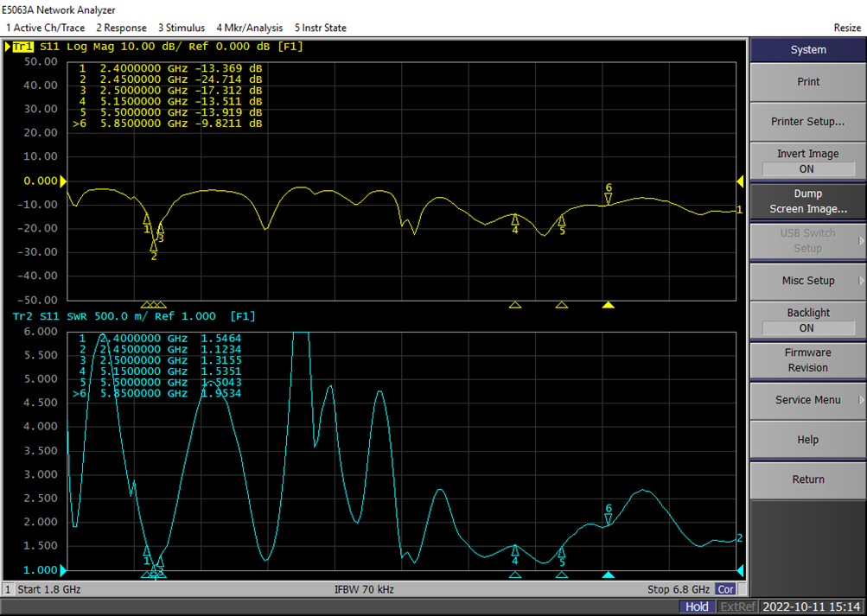Click the Cor correction indicator

[x=725, y=589]
